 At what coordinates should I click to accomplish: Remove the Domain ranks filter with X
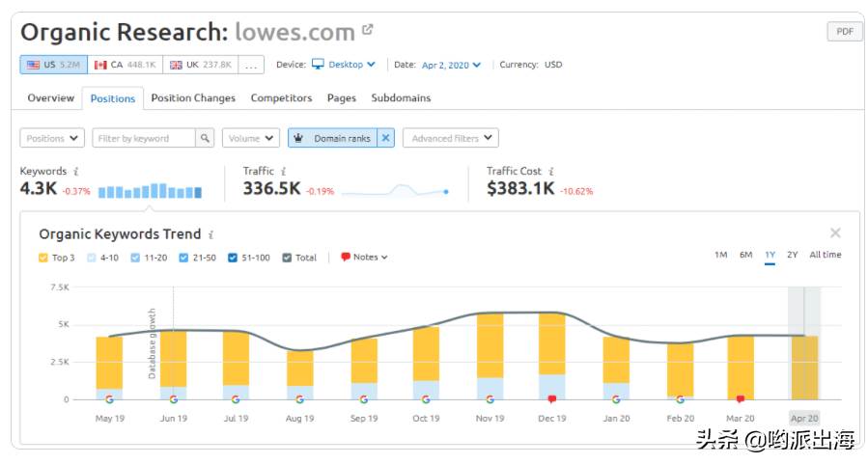[x=386, y=138]
